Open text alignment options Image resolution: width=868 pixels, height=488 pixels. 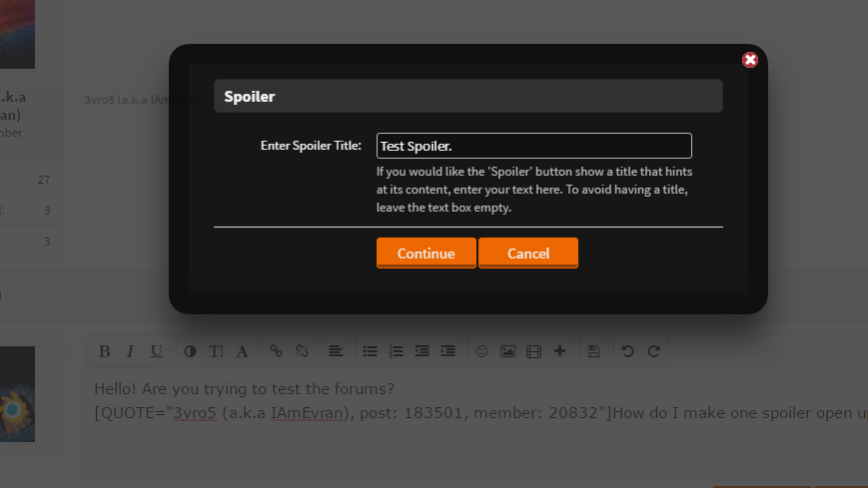pyautogui.click(x=336, y=351)
